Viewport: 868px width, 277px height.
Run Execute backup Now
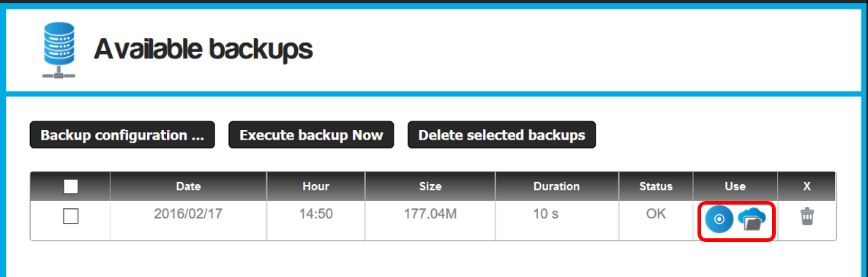[x=311, y=135]
